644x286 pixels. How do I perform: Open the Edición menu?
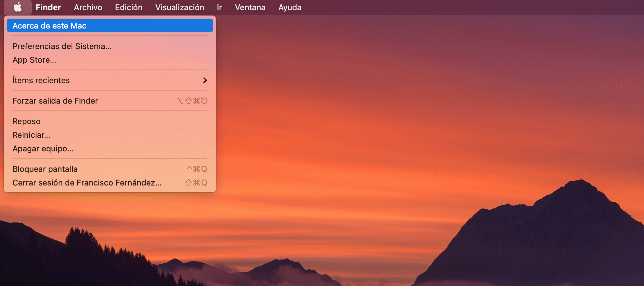(128, 7)
